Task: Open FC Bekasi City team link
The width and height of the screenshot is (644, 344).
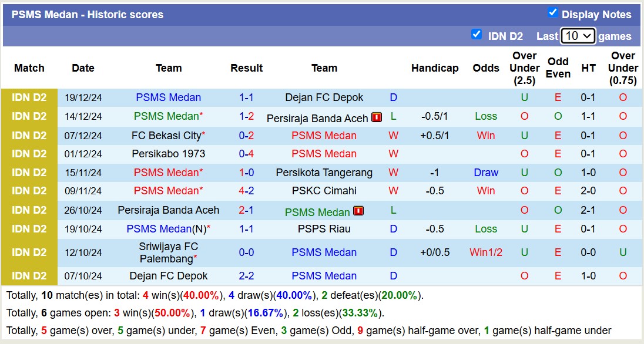Action: 166,136
